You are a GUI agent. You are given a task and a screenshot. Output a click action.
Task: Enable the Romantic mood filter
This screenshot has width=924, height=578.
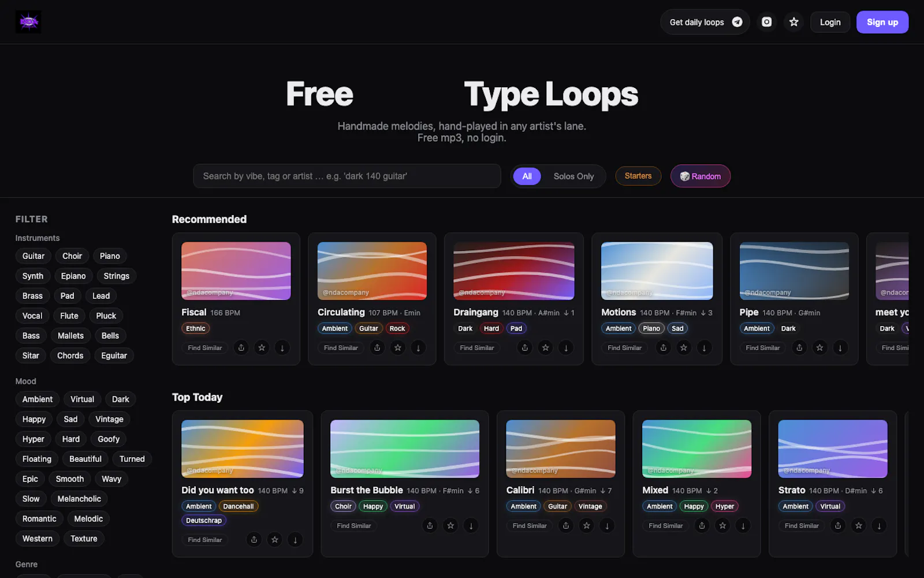pos(39,519)
